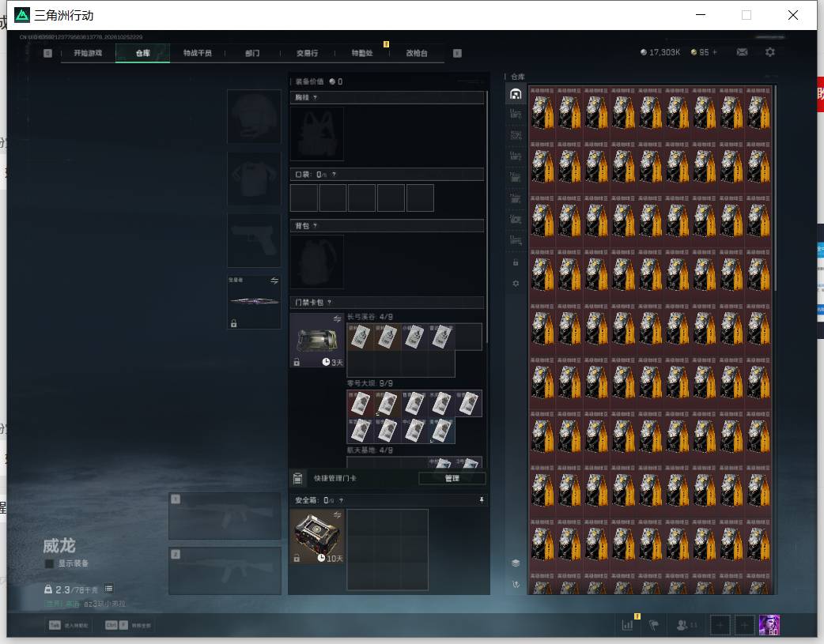Screen dimensions: 824x644
Task: Click the swap arrows on the melee weapon slot
Action: [274, 281]
